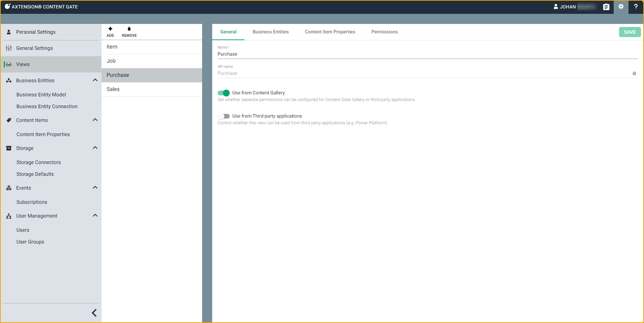
Task: Open General Settings in the sidebar
Action: pos(51,48)
